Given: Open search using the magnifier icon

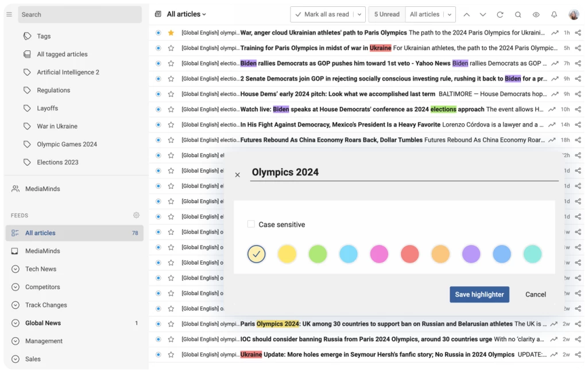Looking at the screenshot, I should [518, 14].
